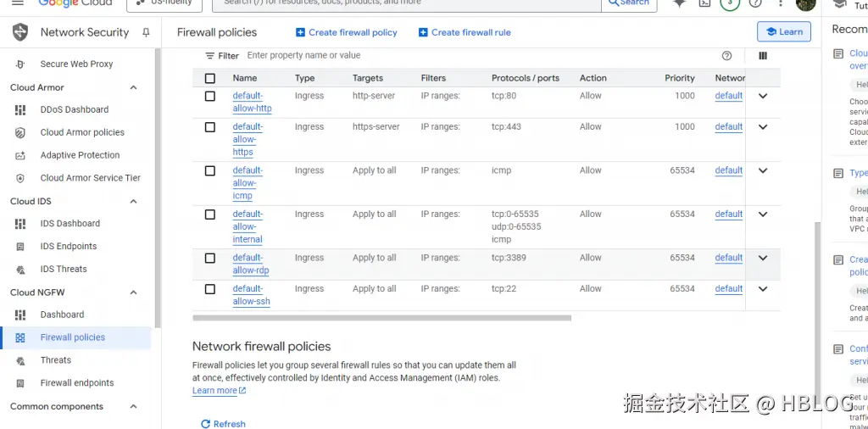Open the hamburger navigation menu
Screen dimensions: 868x429
pyautogui.click(x=17, y=3)
